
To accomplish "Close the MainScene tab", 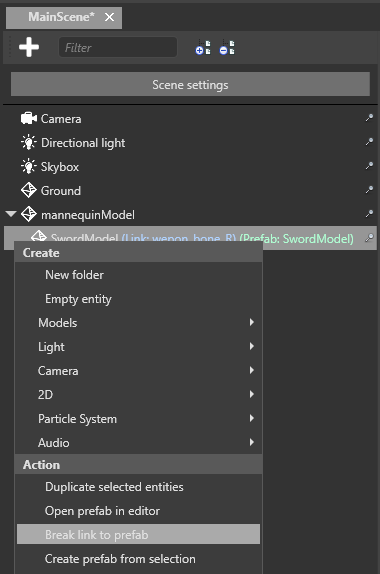I will tap(109, 17).
